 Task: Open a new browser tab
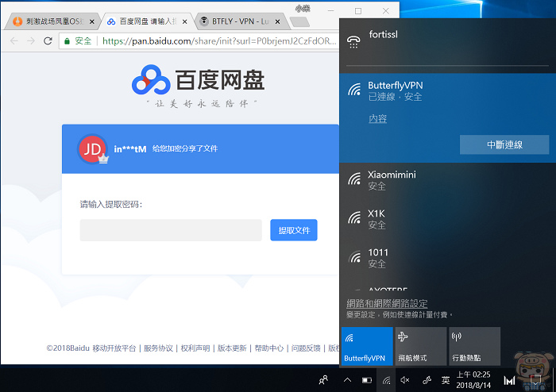point(299,22)
